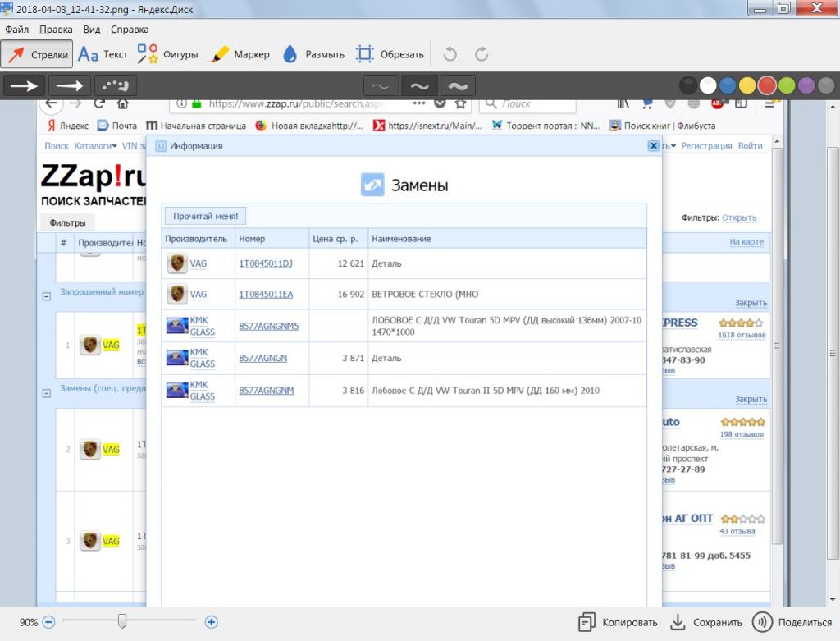Click the Копировать (Copy) button
This screenshot has width=840, height=641.
[618, 622]
